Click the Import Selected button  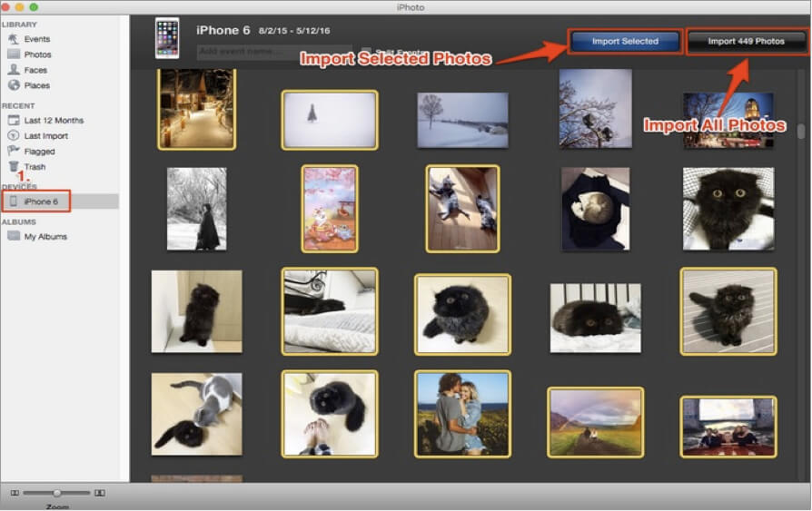(625, 42)
